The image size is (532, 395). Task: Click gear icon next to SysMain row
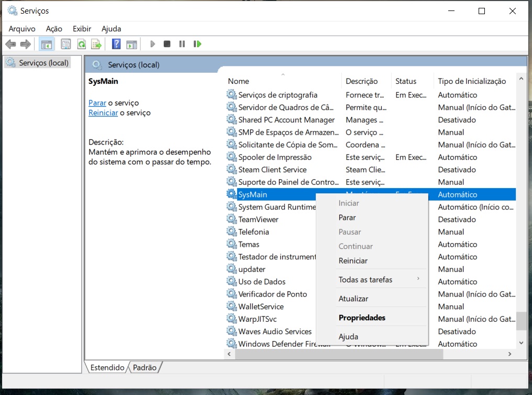pos(232,194)
